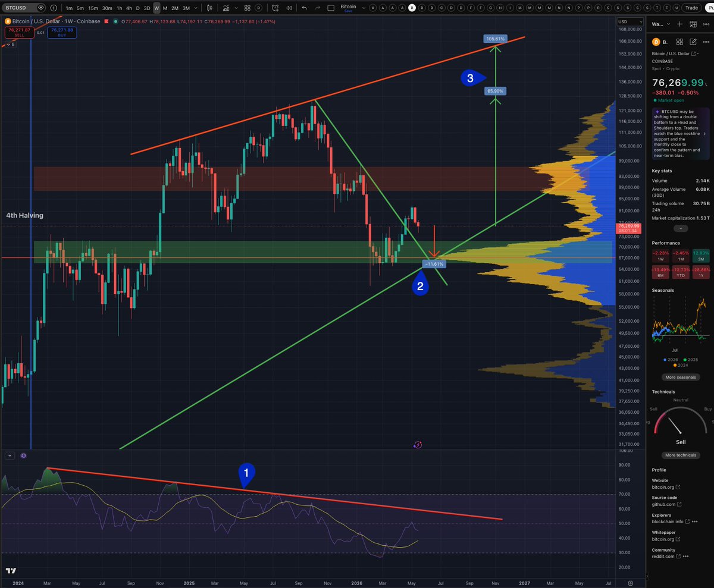Viewport: 714px width, 588px height.
Task: Select the 1m timeframe
Action: [x=69, y=8]
